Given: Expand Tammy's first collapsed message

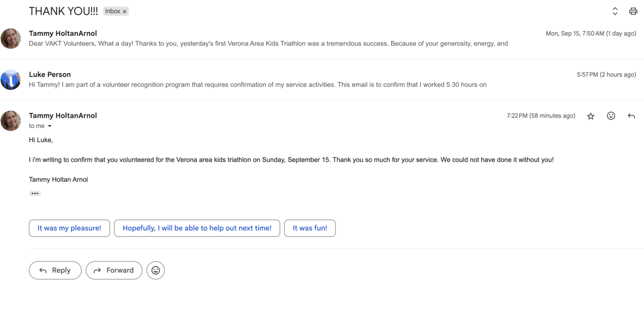Looking at the screenshot, I should click(322, 38).
